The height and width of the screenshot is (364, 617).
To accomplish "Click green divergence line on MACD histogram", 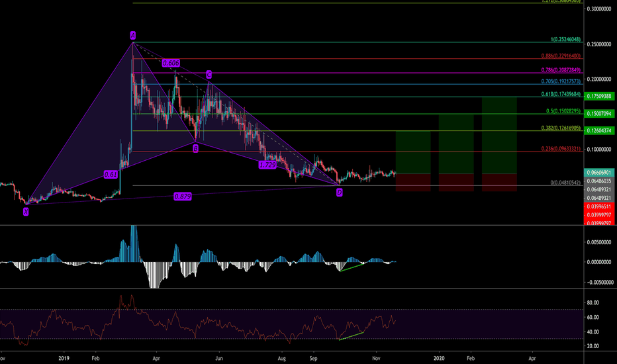I will click(x=352, y=267).
